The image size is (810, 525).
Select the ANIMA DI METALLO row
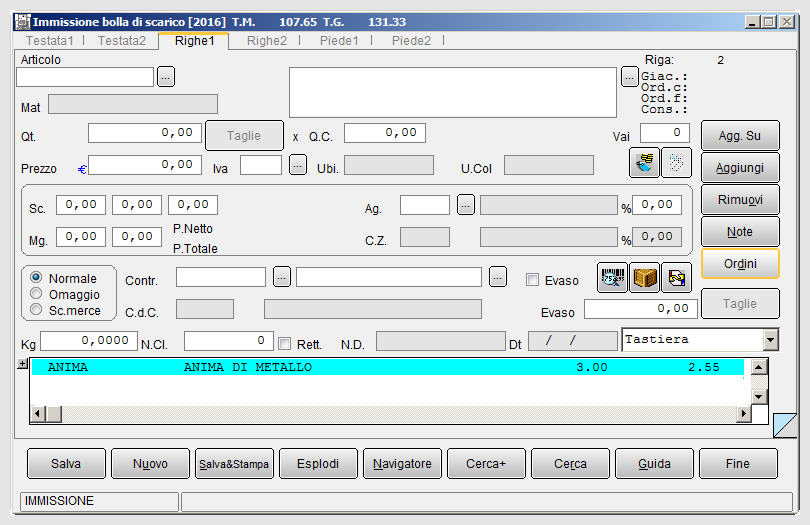pyautogui.click(x=387, y=367)
